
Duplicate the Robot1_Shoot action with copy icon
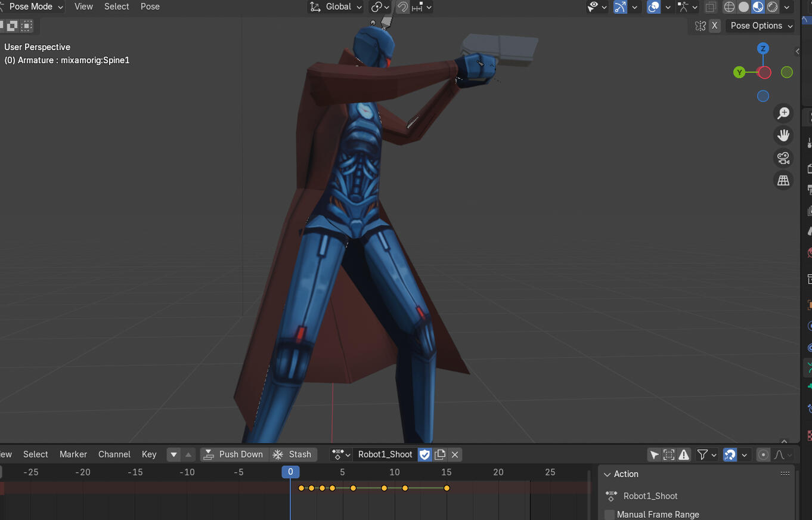[x=440, y=454]
